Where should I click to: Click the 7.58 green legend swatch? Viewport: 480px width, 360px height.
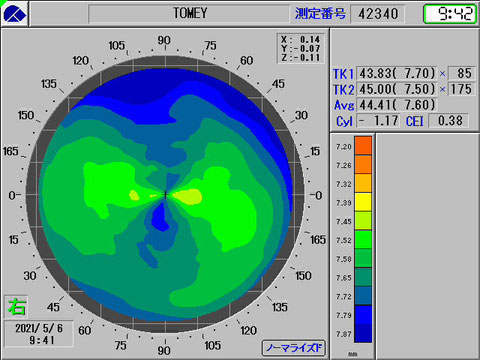pyautogui.click(x=363, y=258)
